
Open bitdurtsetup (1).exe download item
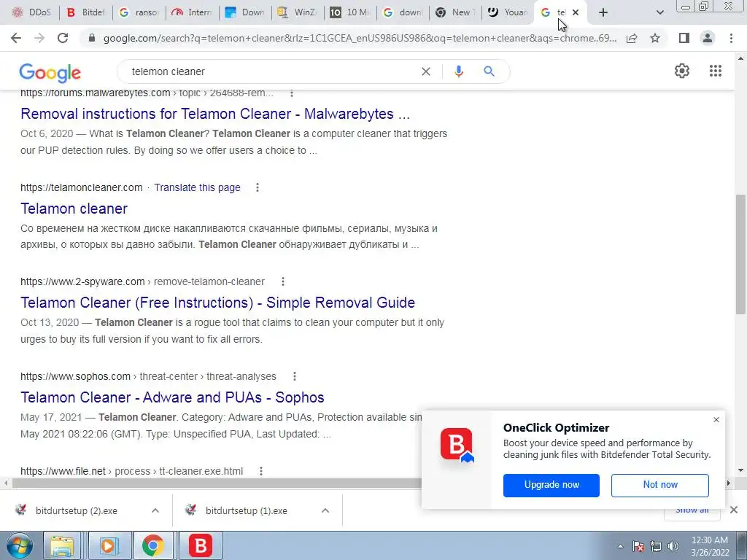coord(247,511)
